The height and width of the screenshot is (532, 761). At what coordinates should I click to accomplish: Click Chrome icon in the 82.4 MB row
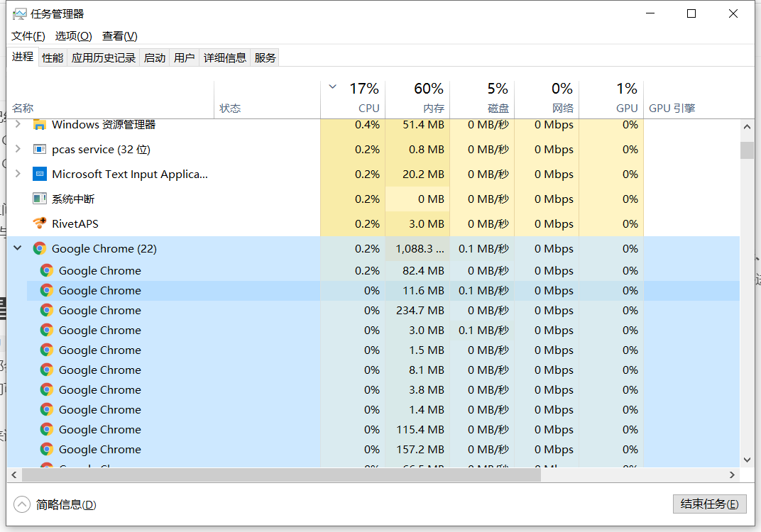pyautogui.click(x=47, y=270)
